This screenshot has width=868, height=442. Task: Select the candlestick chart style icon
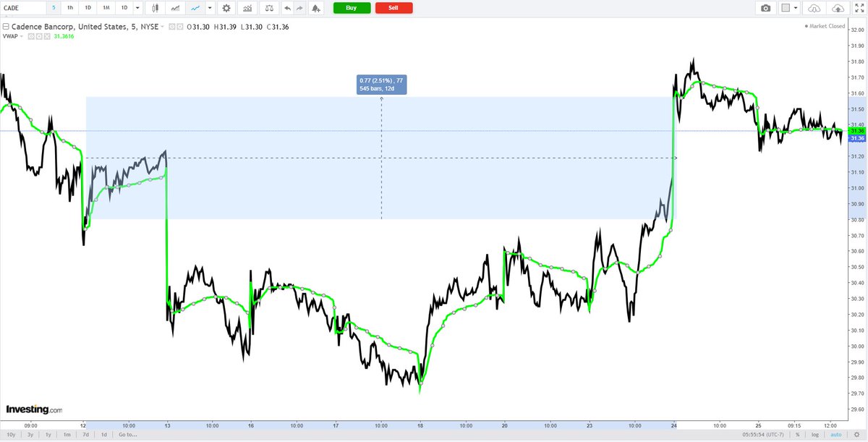click(157, 8)
